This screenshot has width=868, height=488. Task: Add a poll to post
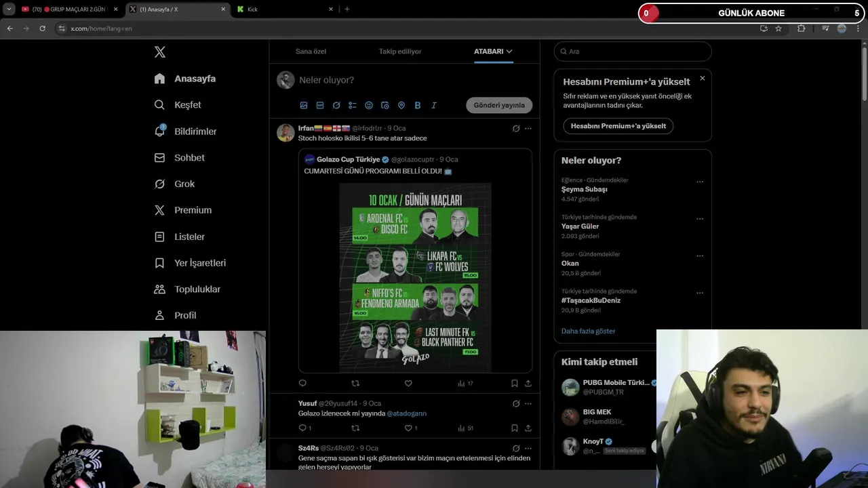coord(353,105)
